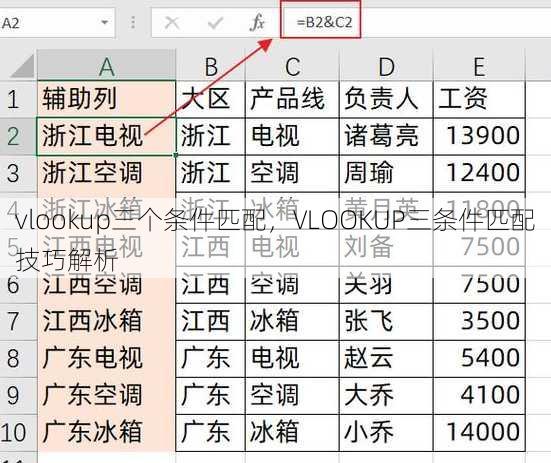Screen dimensions: 551x463
Task: Click cell B2 '浙江'
Action: [x=210, y=136]
